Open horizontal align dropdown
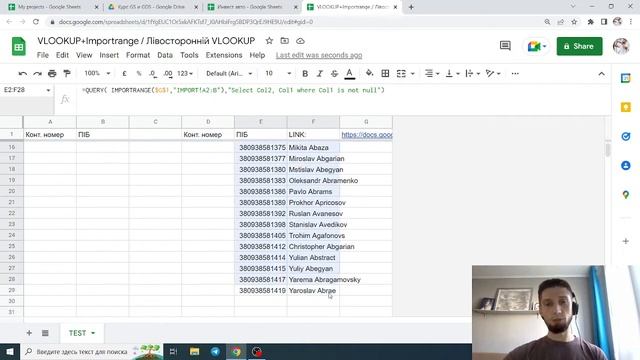Screen dimensions: 640x360 tap(431, 73)
